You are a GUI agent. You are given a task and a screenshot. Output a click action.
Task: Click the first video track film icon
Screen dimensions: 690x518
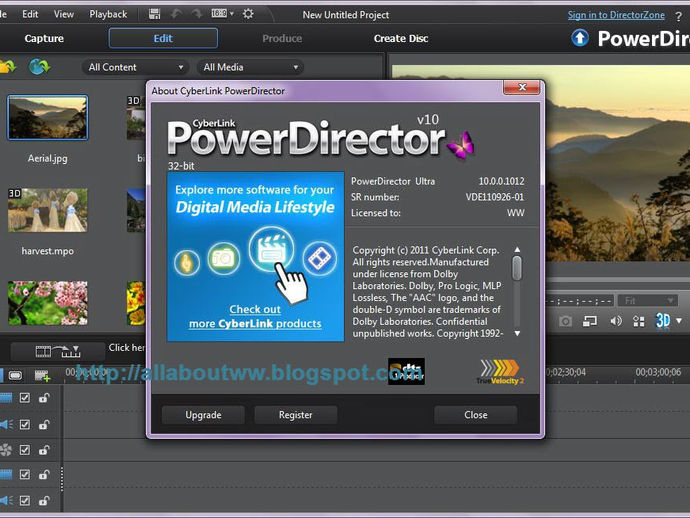click(6, 398)
